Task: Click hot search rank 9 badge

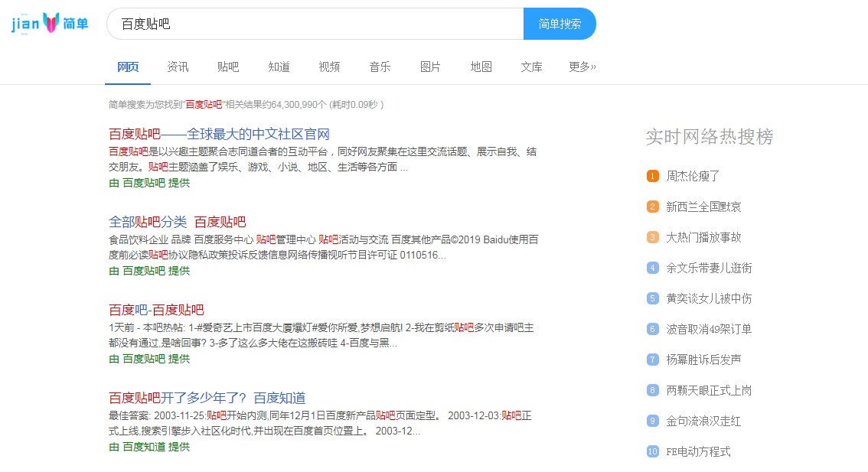Action: 653,421
